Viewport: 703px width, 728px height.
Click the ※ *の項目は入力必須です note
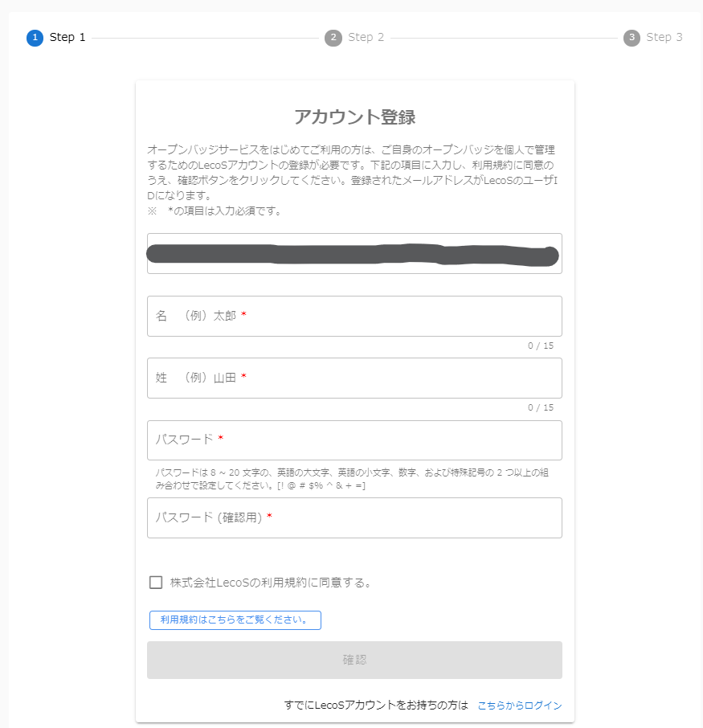(x=215, y=211)
